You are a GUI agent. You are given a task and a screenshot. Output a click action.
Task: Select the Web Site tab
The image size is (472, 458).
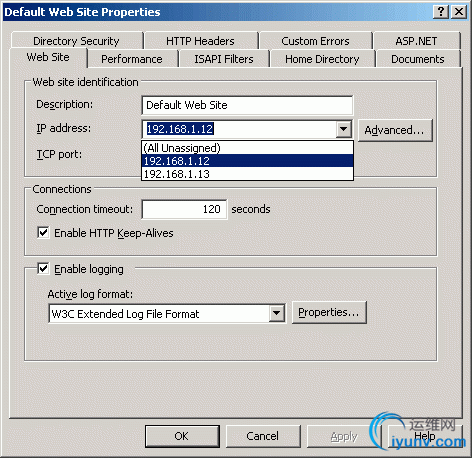coord(48,57)
